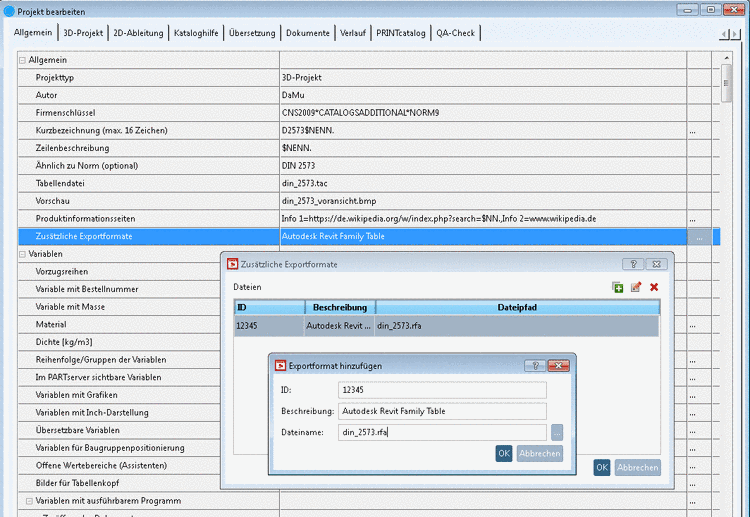This screenshot has width=750, height=517.
Task: Select the Tabellendatei property row
Action: (369, 183)
